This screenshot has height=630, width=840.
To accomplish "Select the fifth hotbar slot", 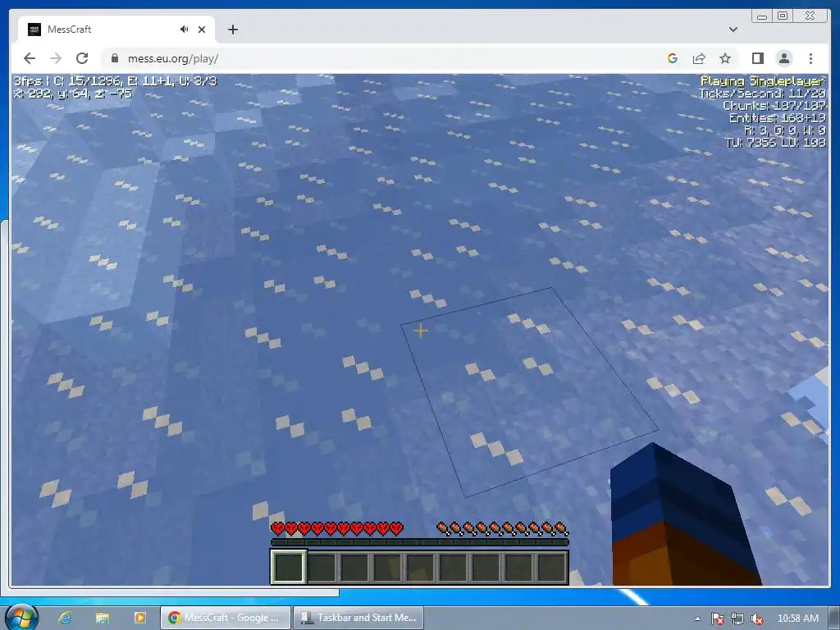I will (x=420, y=567).
